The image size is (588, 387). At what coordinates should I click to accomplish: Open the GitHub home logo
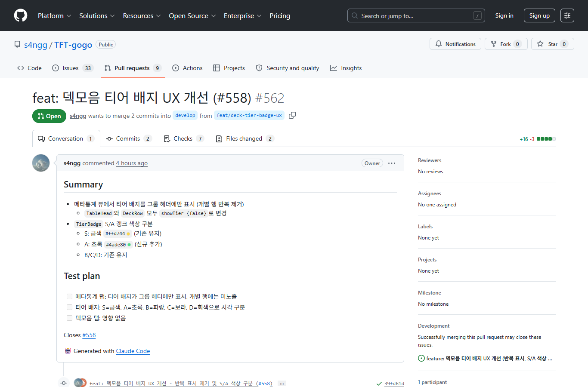21,15
